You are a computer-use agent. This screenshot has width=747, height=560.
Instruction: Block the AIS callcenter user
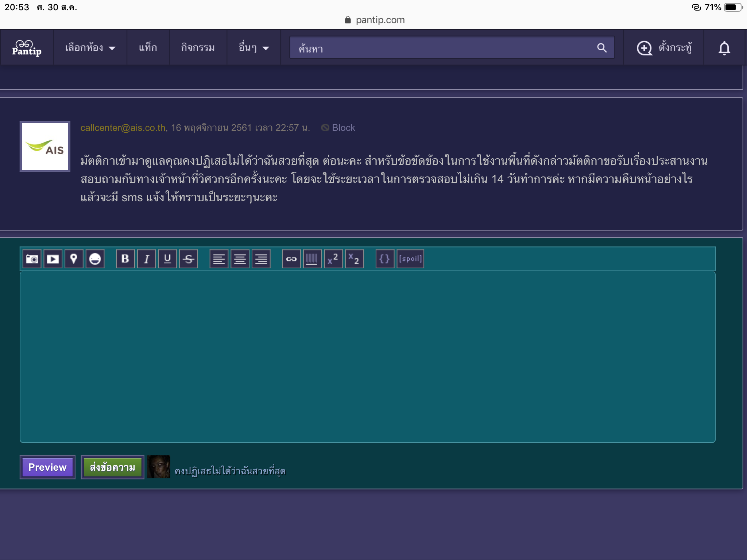coord(338,128)
